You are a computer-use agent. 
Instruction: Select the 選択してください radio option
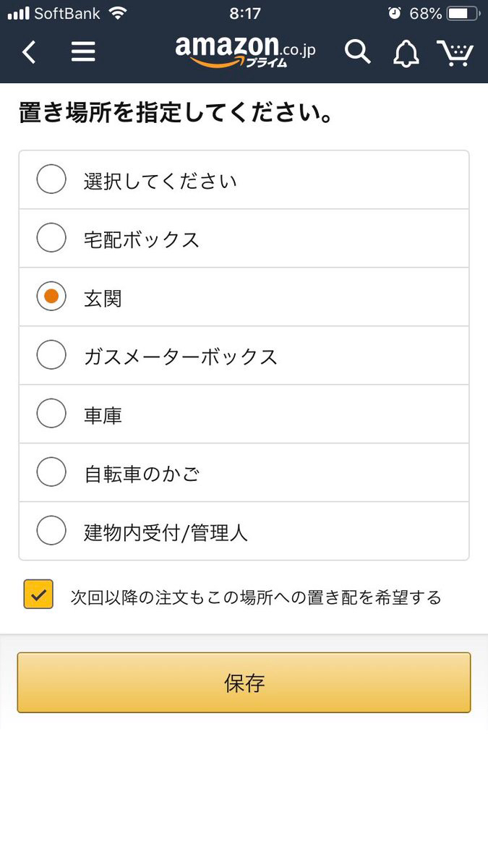[x=51, y=180]
